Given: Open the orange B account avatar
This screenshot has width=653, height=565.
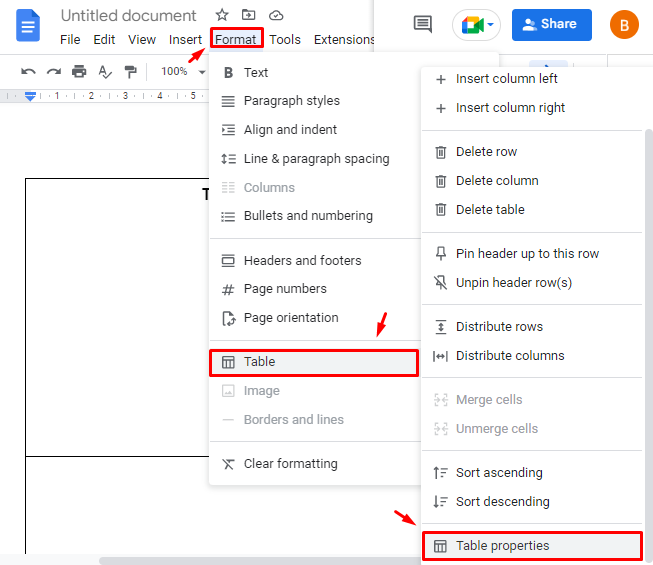Looking at the screenshot, I should (x=624, y=25).
